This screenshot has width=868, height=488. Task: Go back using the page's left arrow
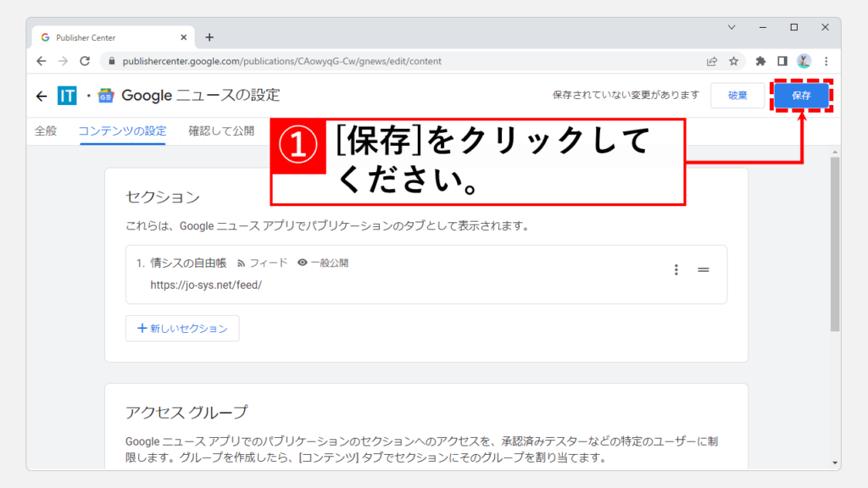tap(42, 96)
